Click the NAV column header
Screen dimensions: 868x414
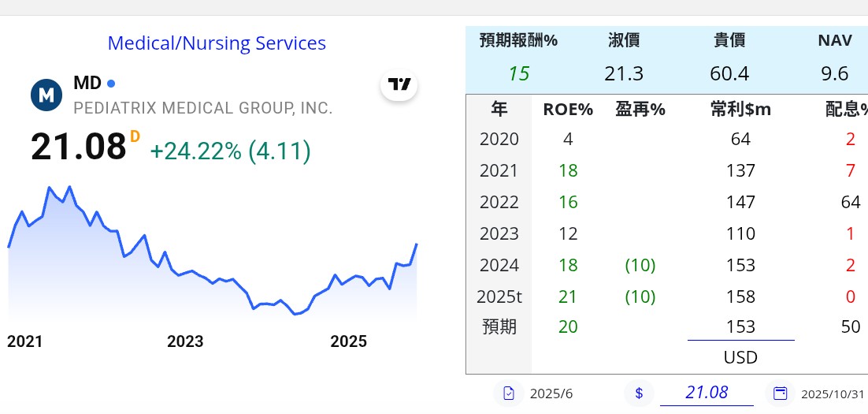pyautogui.click(x=834, y=41)
